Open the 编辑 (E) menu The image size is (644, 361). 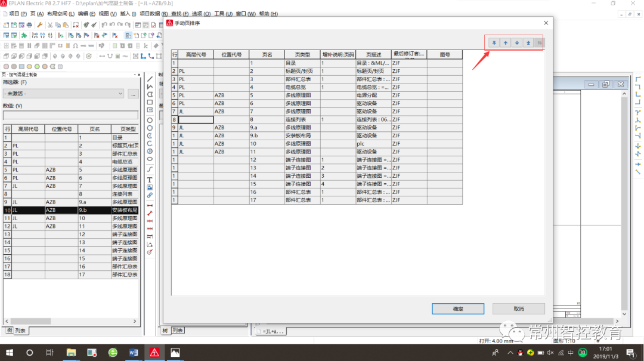coord(86,14)
